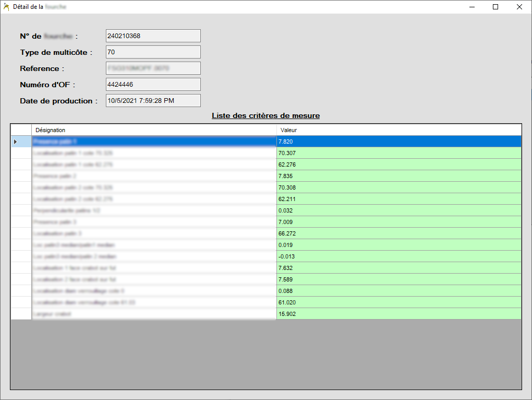The width and height of the screenshot is (532, 400).
Task: Click the application icon in title bar
Action: (6, 7)
